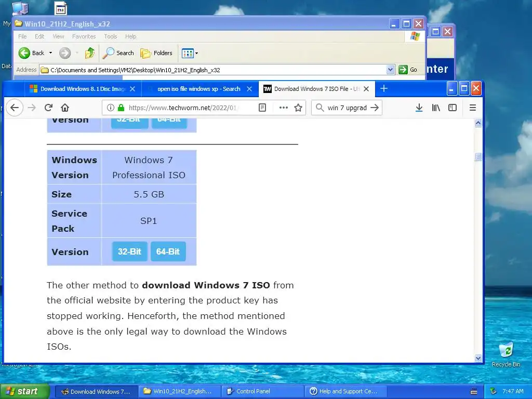Image resolution: width=532 pixels, height=399 pixels.
Task: Click keyboard icon in taskbar
Action: 474,392
